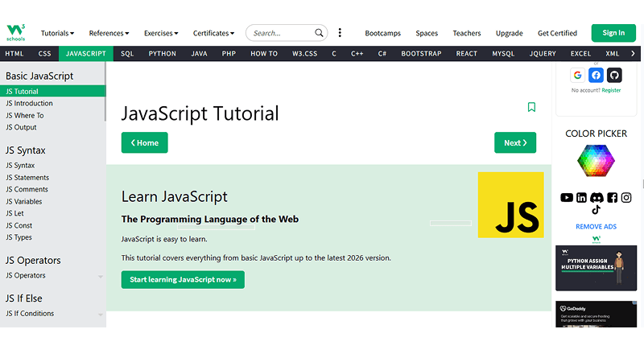Click the green Next button
644x358 pixels.
pos(514,142)
